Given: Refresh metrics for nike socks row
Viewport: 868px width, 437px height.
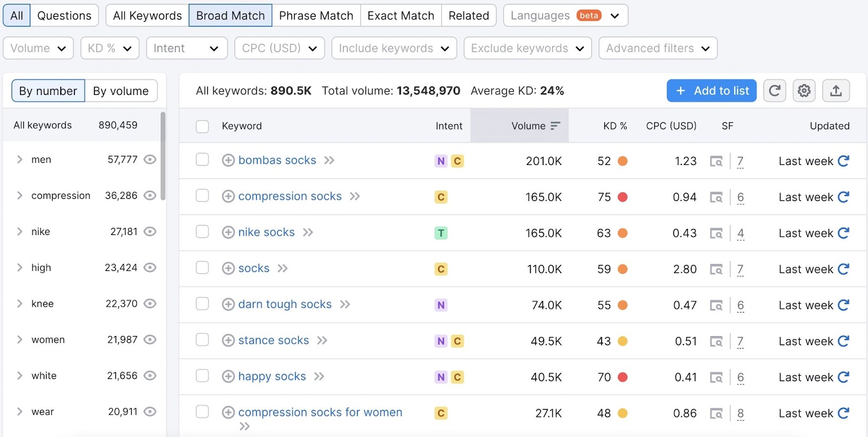Looking at the screenshot, I should [843, 233].
